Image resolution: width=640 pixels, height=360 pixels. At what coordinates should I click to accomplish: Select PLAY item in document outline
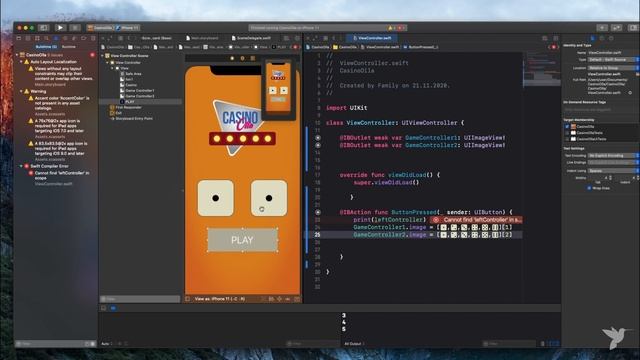[x=130, y=102]
